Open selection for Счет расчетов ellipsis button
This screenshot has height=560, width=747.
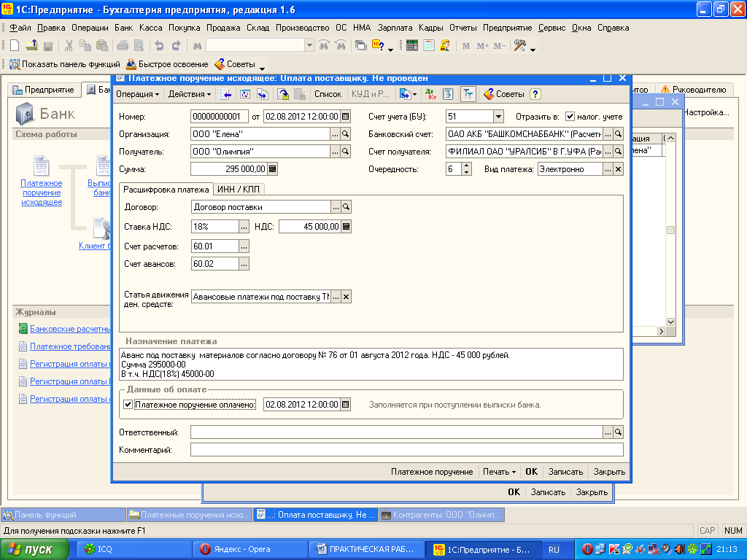click(244, 246)
